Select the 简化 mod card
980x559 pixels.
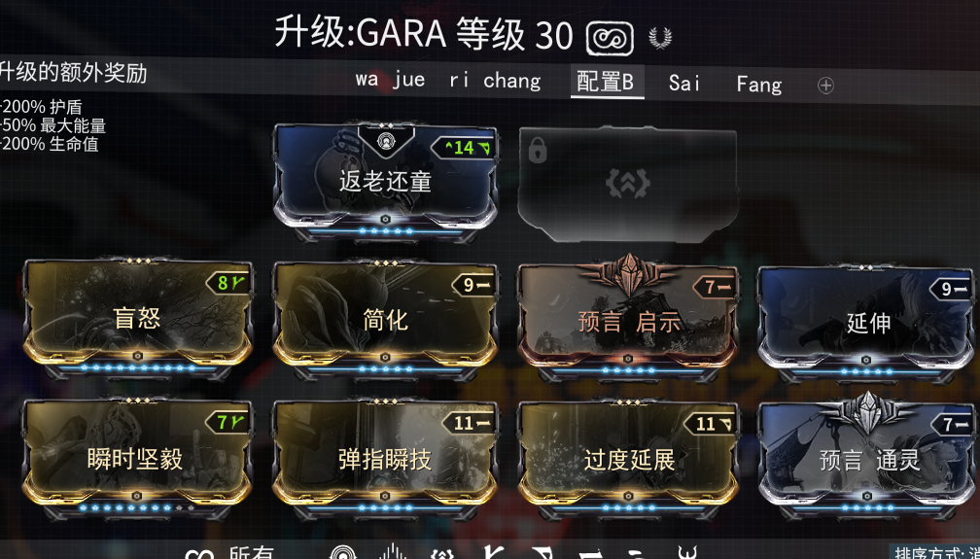point(386,318)
